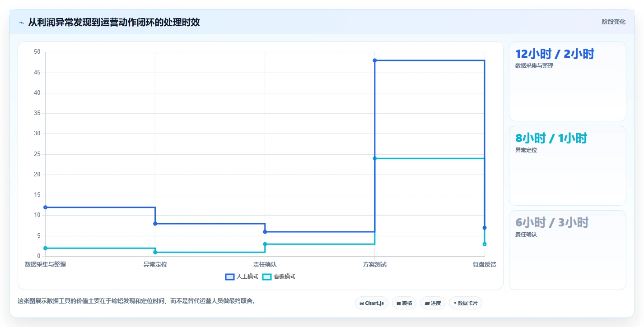Click the 阶段变化 label in header
Image resolution: width=644 pixels, height=327 pixels.
[614, 22]
